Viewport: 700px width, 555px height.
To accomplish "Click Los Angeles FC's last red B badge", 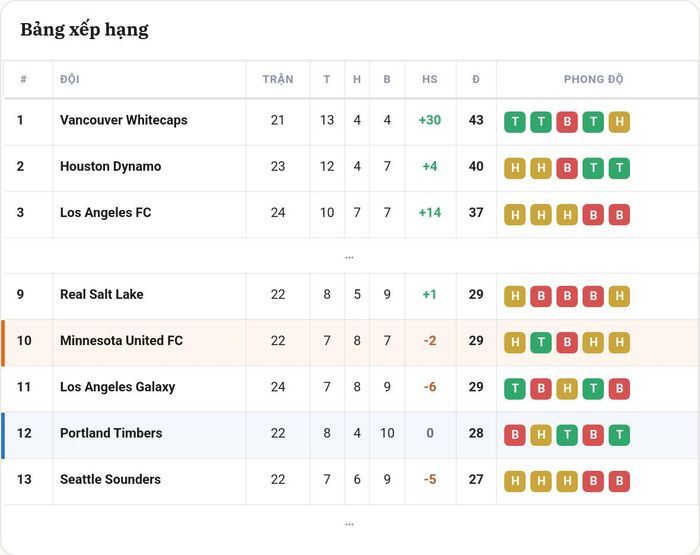I will click(x=619, y=215).
